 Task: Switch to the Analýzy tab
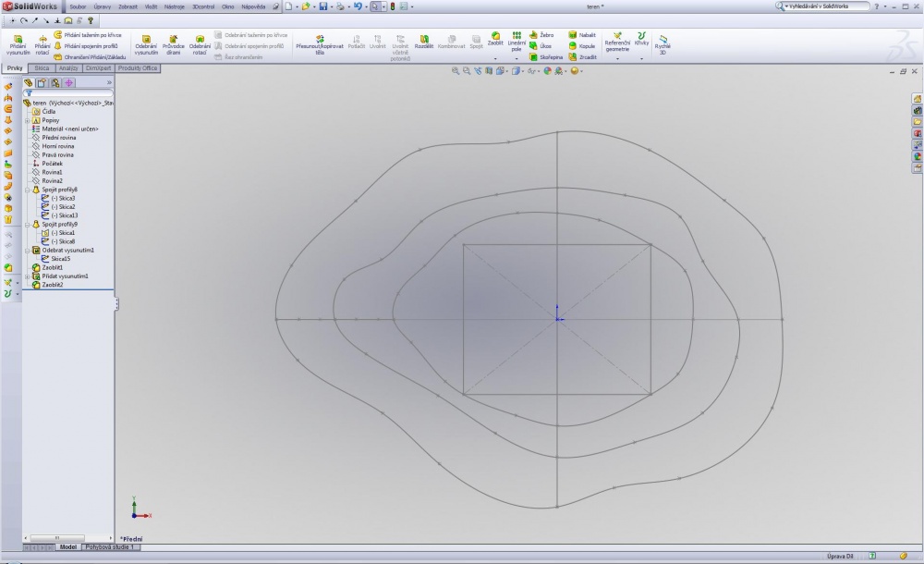click(x=68, y=68)
